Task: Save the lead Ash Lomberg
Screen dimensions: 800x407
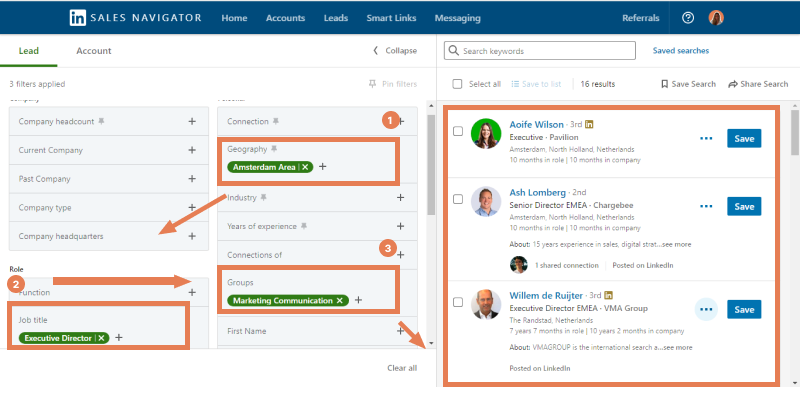Action: pyautogui.click(x=744, y=207)
